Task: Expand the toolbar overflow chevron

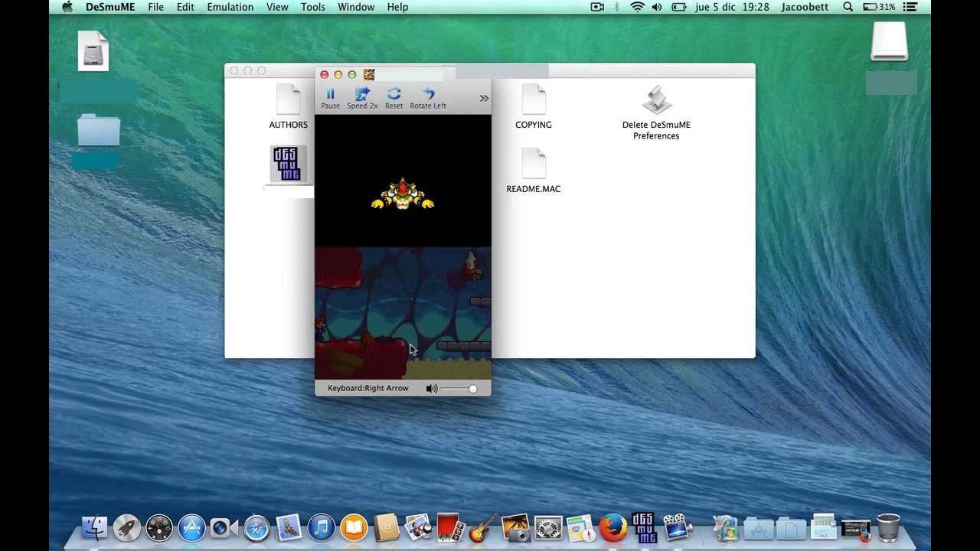Action: click(x=484, y=98)
